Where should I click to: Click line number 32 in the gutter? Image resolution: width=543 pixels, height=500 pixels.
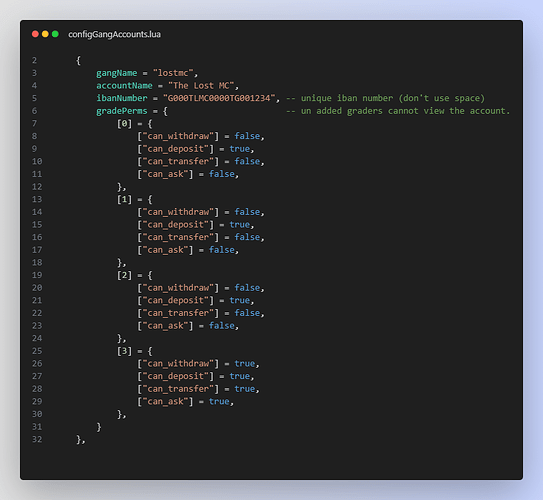pyautogui.click(x=37, y=439)
